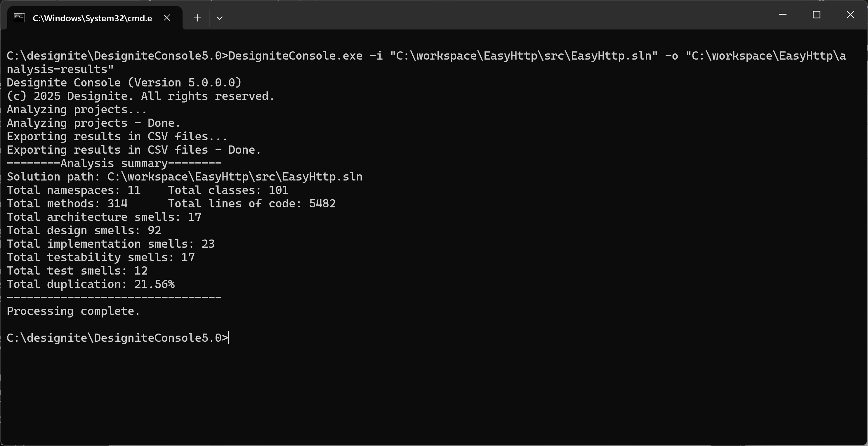
Task: Click 'Total implementation smells: 23' line
Action: (x=110, y=244)
